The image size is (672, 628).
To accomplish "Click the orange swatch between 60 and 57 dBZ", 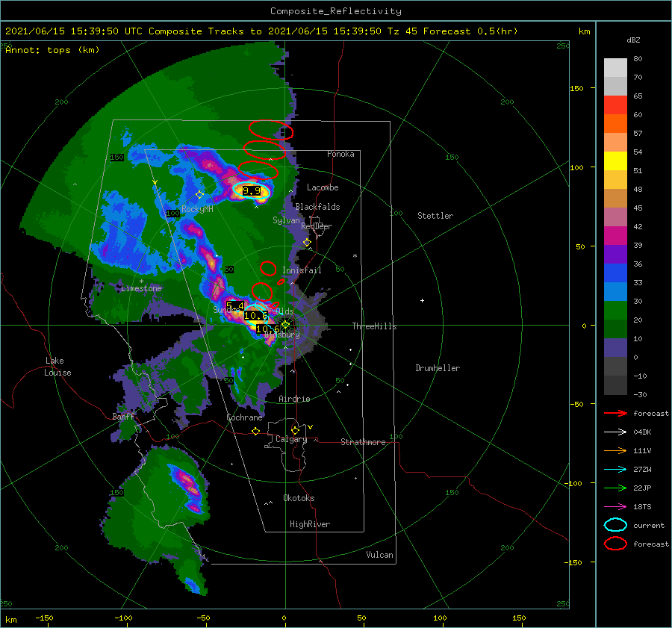I will coord(615,124).
